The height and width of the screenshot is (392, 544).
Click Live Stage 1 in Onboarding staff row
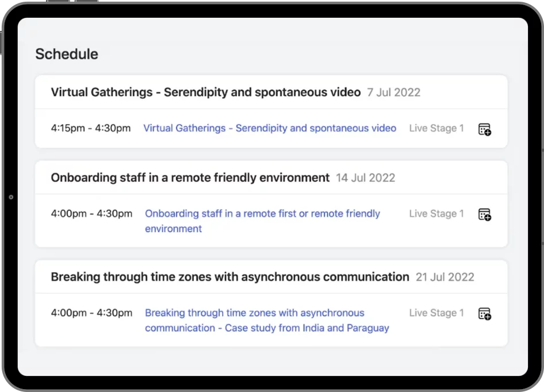436,214
